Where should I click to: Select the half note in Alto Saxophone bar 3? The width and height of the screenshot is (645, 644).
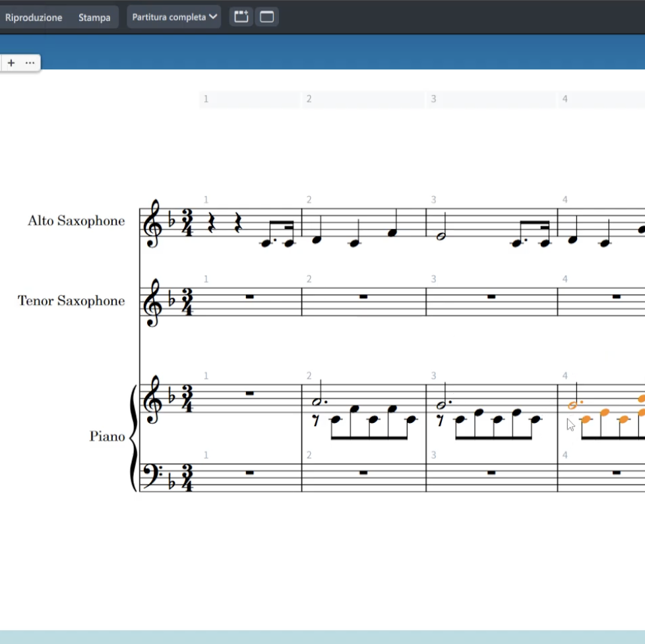click(x=443, y=236)
